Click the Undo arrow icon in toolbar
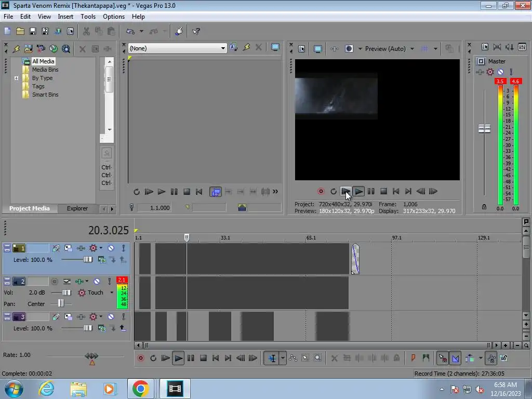Screen dimensions: 532x399 [130, 31]
